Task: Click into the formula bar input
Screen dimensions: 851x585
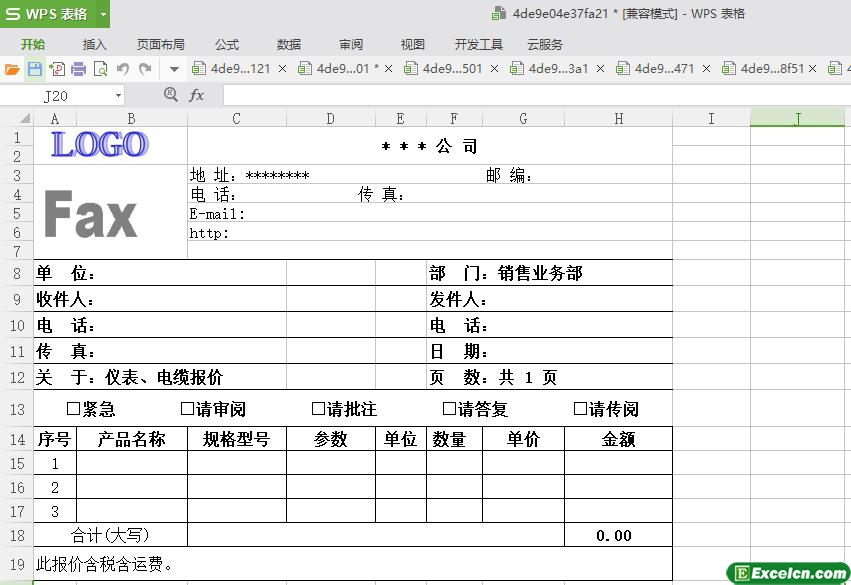Action: pos(536,96)
